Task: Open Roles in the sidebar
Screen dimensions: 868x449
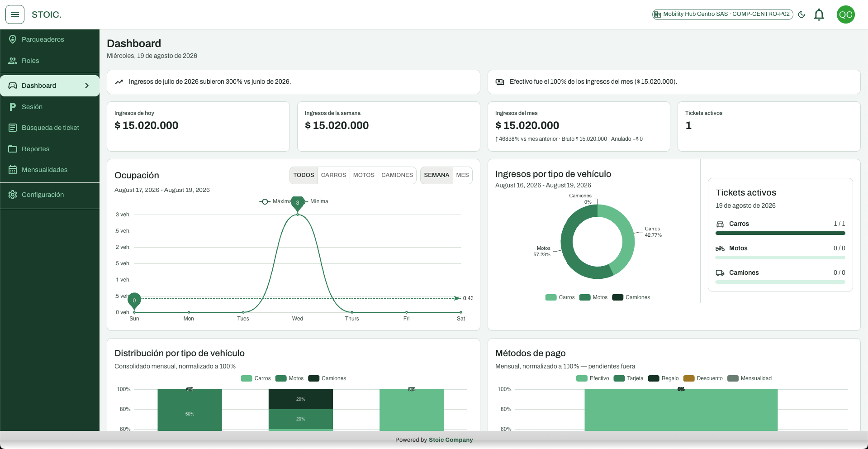Action: 50,61
